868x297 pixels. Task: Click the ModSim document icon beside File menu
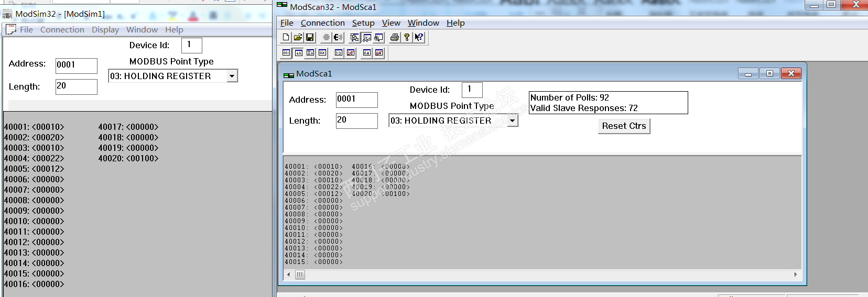point(10,30)
